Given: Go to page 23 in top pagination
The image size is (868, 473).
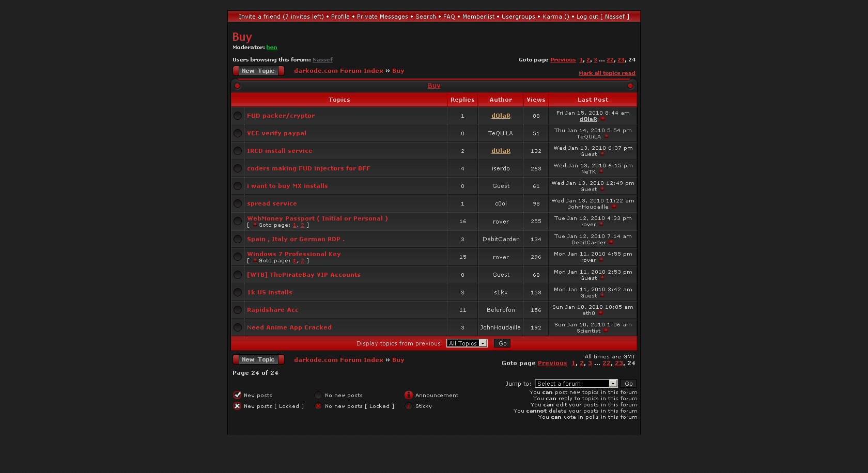Looking at the screenshot, I should click(x=621, y=60).
